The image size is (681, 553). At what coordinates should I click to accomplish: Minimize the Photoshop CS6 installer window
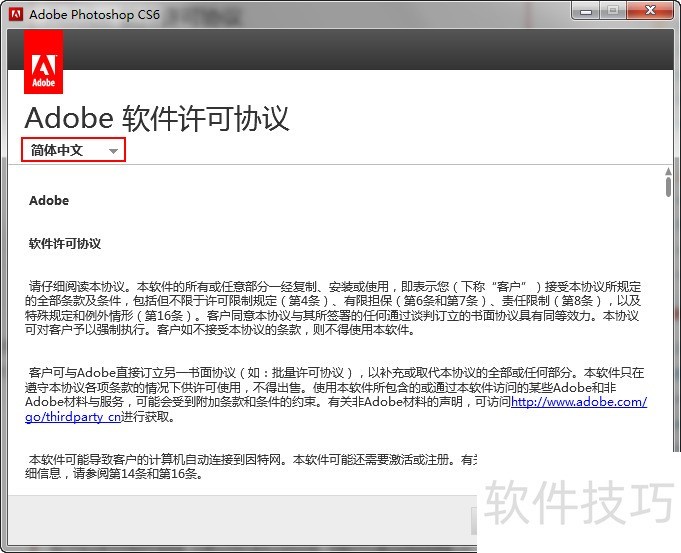tap(585, 11)
